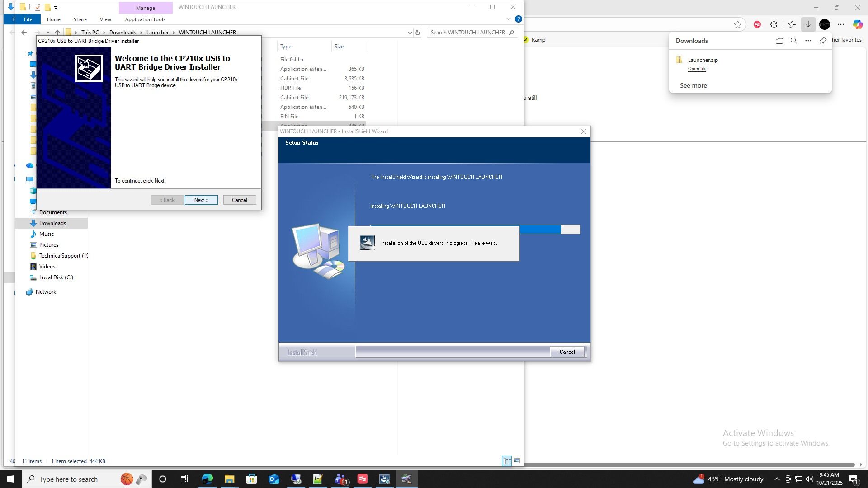Show hidden system tray icons
Image resolution: width=868 pixels, height=488 pixels.
point(777,479)
